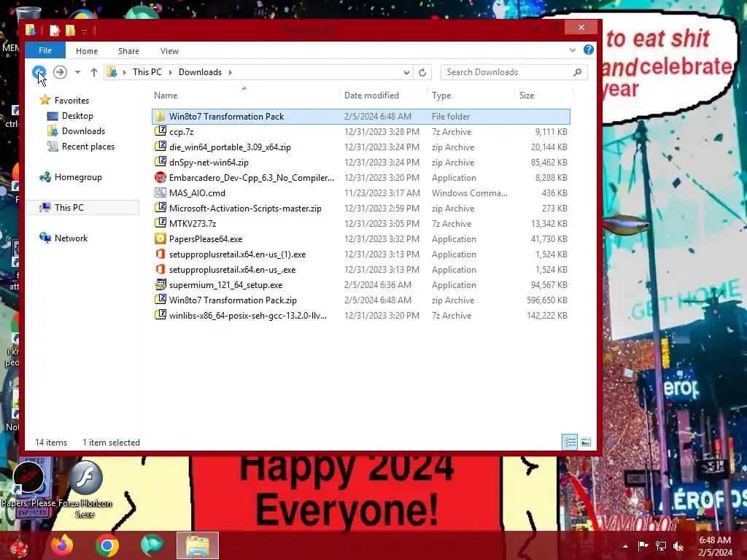Select setupproplusretail.x64.en-us_.exe Office icon

click(x=160, y=270)
